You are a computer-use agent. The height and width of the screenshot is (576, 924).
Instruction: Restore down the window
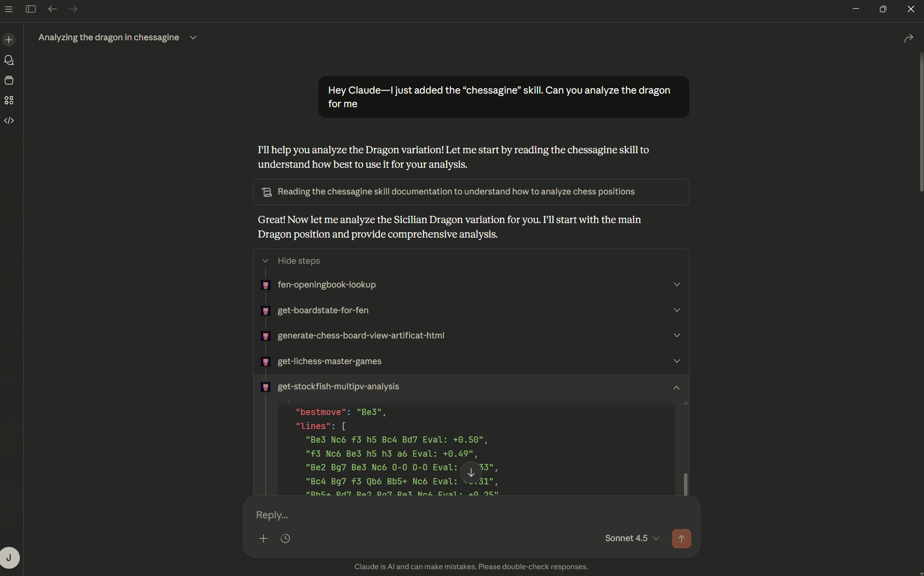883,9
